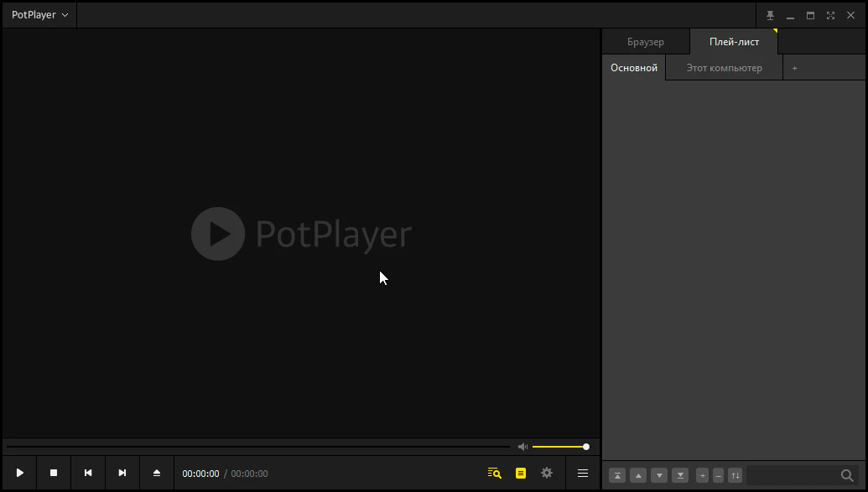Toggle the yellow playlist panel button
This screenshot has width=868, height=492.
[x=521, y=474]
